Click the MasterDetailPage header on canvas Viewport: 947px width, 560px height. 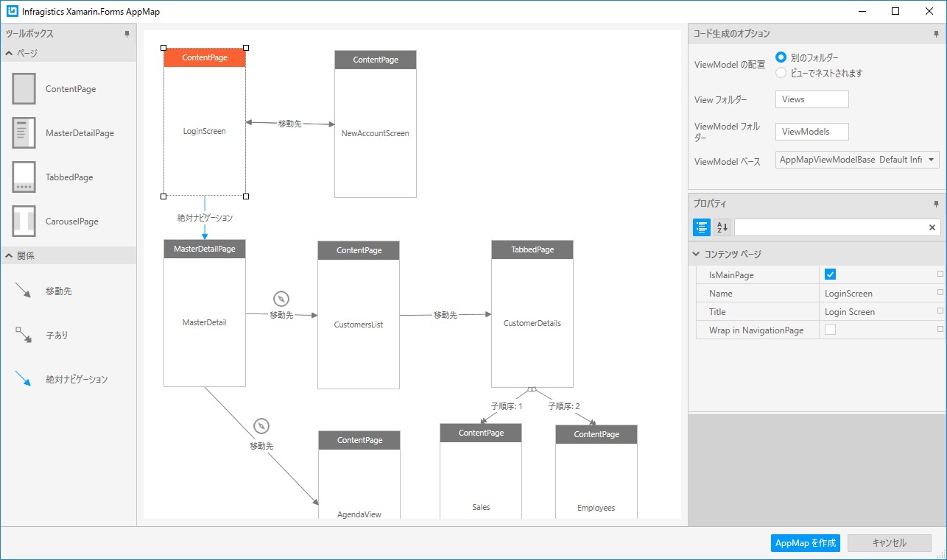coord(205,249)
